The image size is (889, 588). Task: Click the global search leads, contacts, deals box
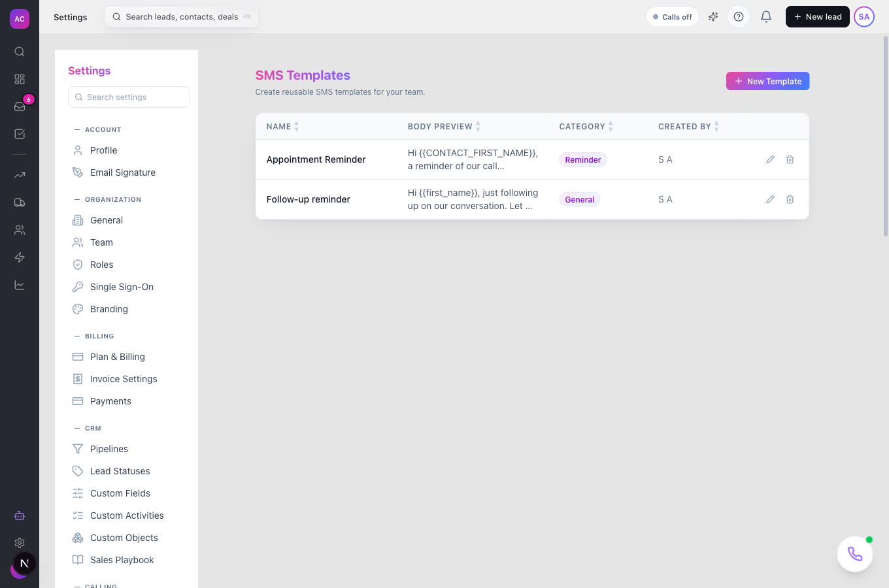coord(182,17)
